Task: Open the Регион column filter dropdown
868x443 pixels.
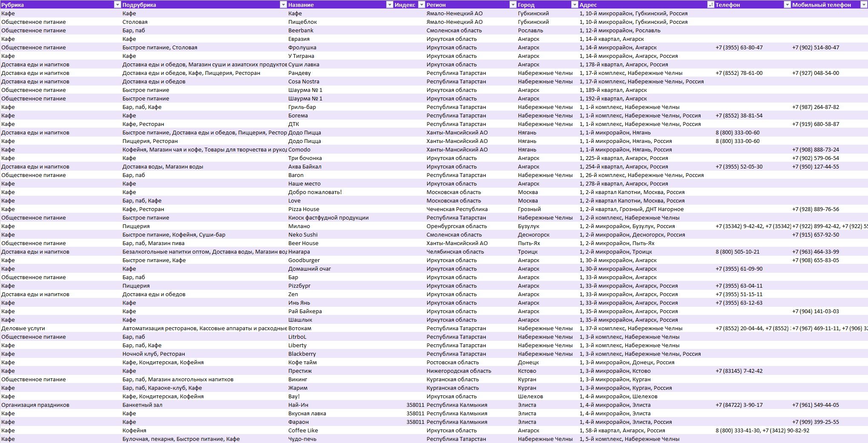Action: (x=513, y=5)
